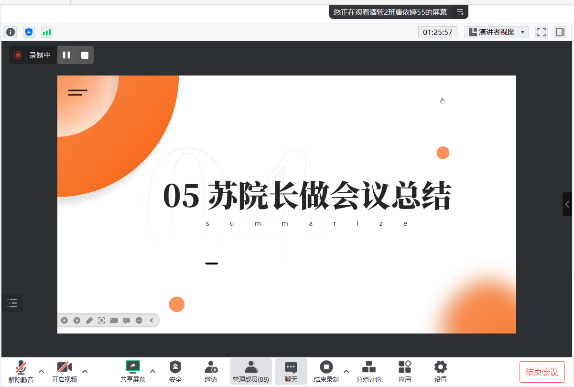The height and width of the screenshot is (387, 574).
Task: End recording from the bottom toolbar
Action: click(326, 371)
